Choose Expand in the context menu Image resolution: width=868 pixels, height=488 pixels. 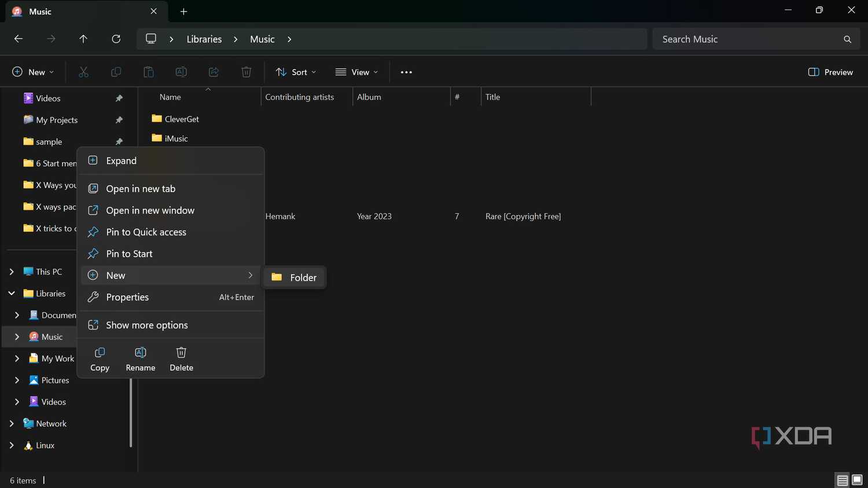coord(172,161)
